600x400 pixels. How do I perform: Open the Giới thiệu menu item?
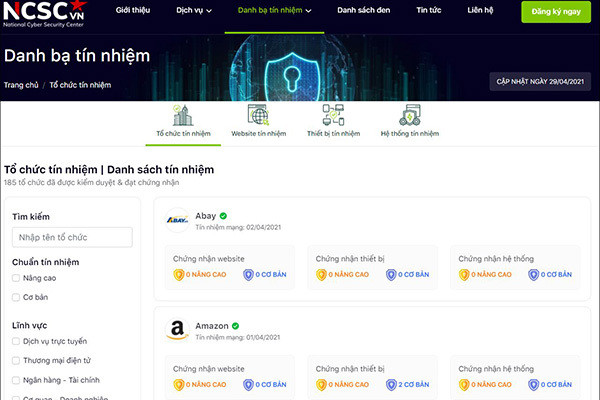135,11
